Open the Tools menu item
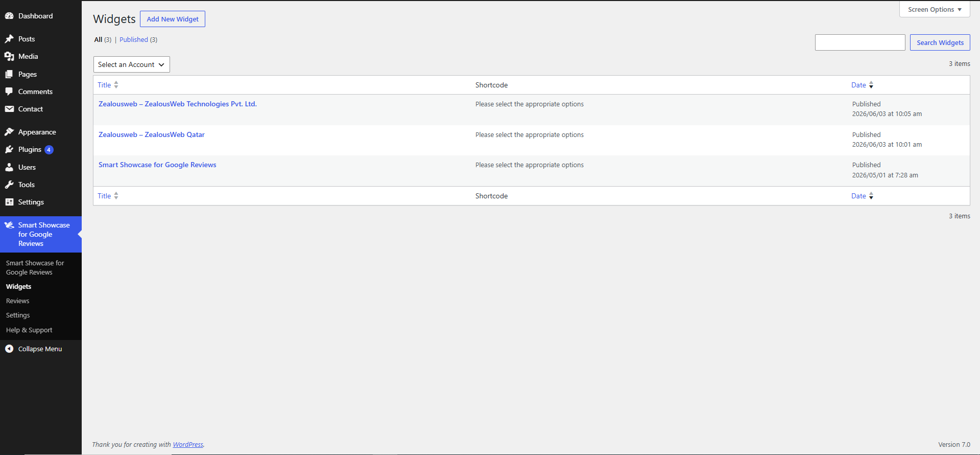Image resolution: width=980 pixels, height=455 pixels. pyautogui.click(x=41, y=185)
